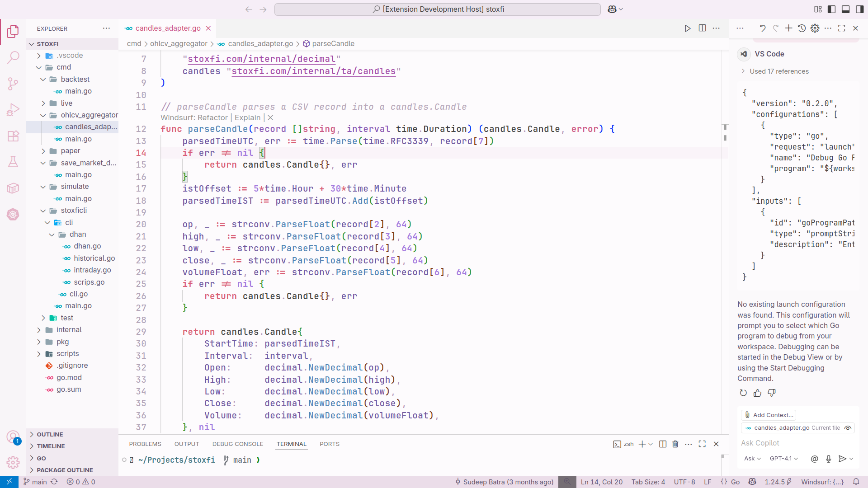Expand Used 17 references
The image size is (868, 488).
(x=778, y=71)
